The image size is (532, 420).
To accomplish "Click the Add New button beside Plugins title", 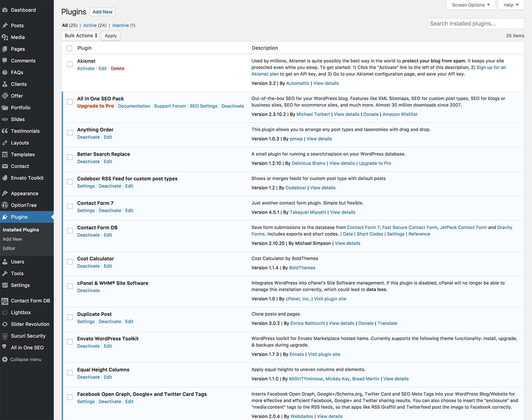I will 102,12.
